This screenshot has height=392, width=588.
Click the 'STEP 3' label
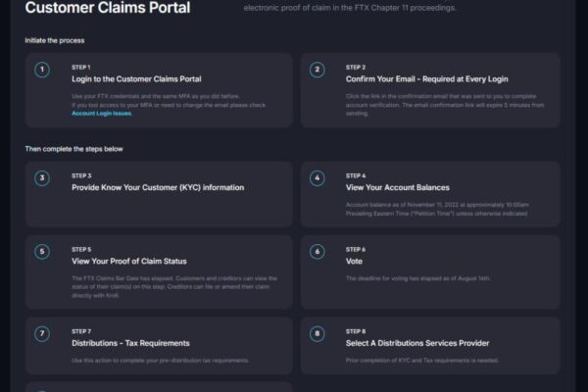(x=81, y=175)
